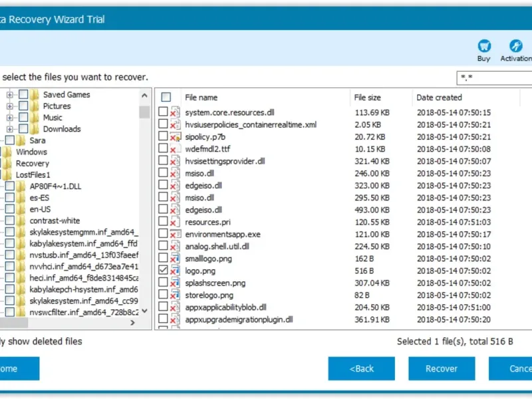Click file icon beside appxupgrademigrationplugin.dll
Viewport: 532px width, 399px height.
click(175, 319)
